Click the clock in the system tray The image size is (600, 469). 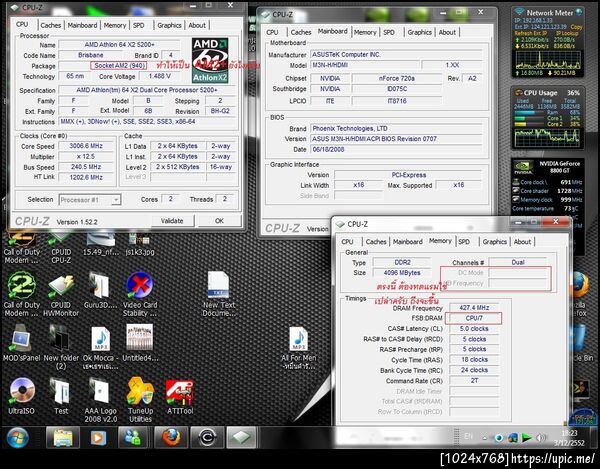(569, 438)
